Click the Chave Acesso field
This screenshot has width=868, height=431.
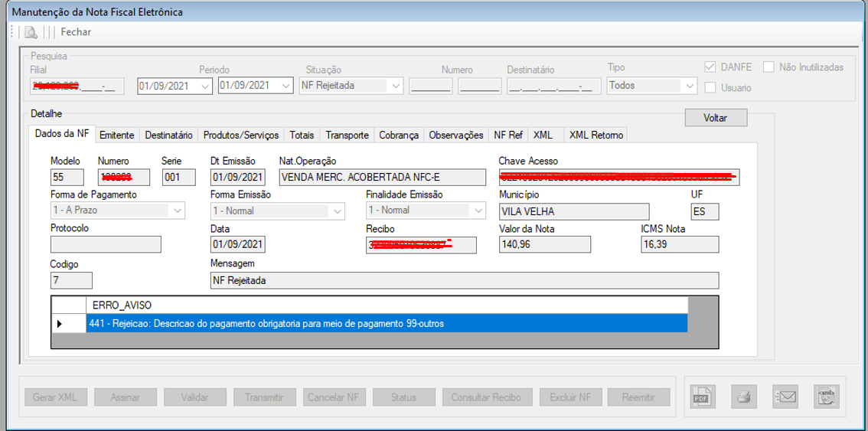point(619,177)
